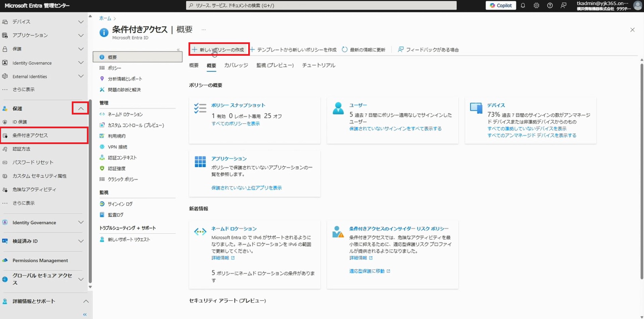
Task: Click the ポリシー スナップショット card title
Action: click(238, 105)
